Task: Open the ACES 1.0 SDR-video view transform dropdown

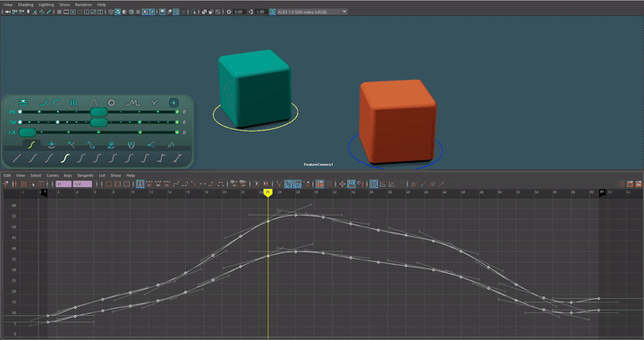Action: click(312, 12)
